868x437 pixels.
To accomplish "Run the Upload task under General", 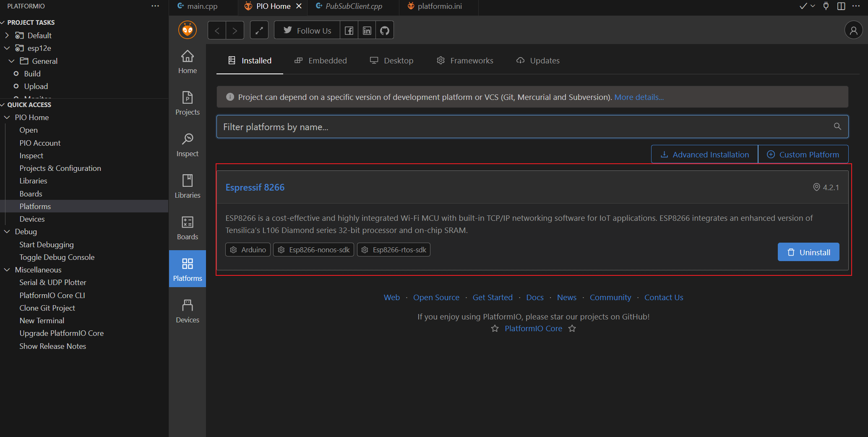I will pos(36,86).
